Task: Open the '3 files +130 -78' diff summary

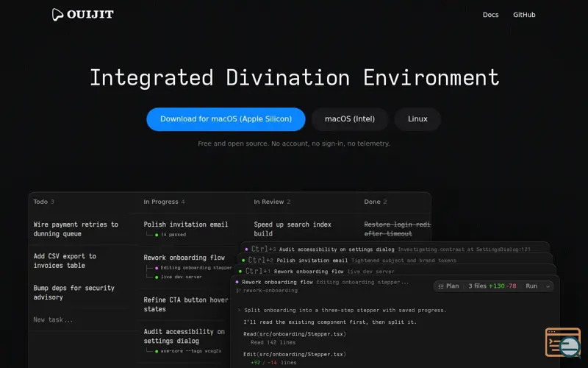Action: [x=492, y=286]
